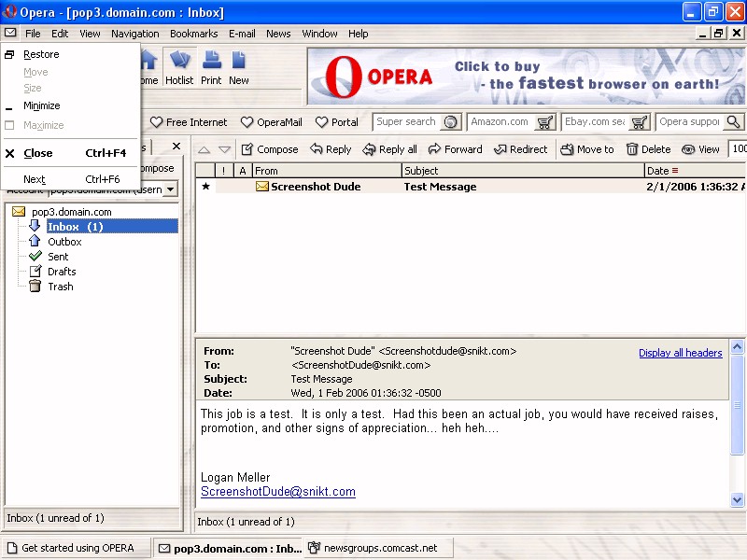Image resolution: width=747 pixels, height=560 pixels.
Task: Open the Free Internet bookmark
Action: [189, 122]
